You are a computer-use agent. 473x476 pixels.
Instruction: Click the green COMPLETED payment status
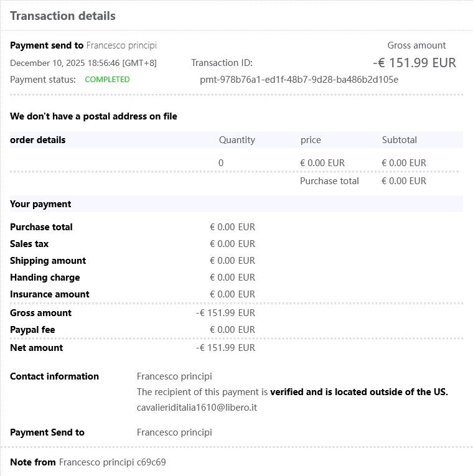[107, 80]
